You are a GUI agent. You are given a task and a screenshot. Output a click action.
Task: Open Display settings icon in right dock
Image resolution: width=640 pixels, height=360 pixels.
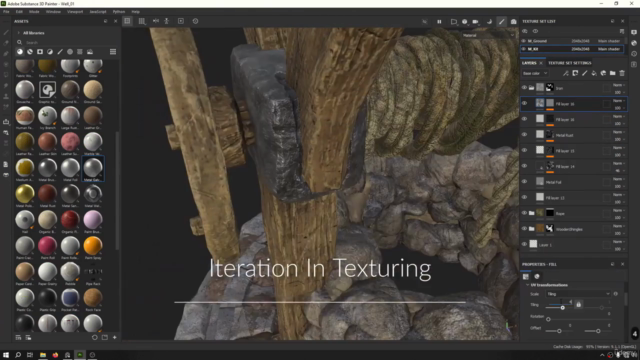point(634,32)
